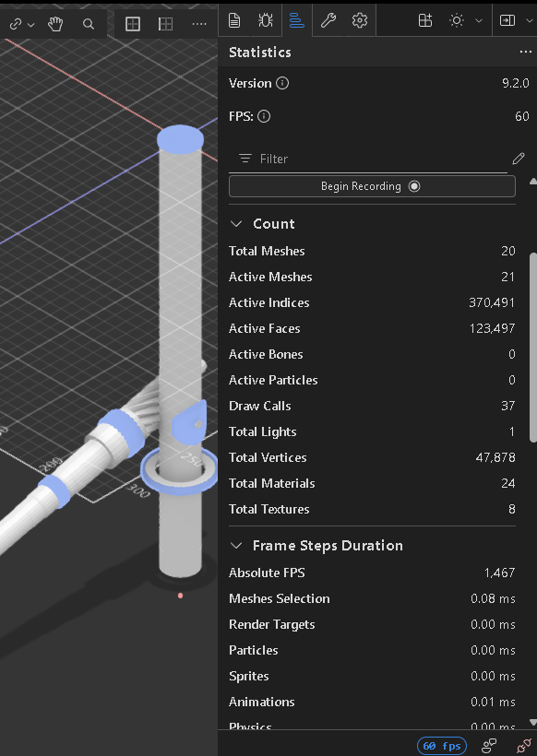537x756 pixels.
Task: Click the pink plug connection icon
Action: [524, 746]
